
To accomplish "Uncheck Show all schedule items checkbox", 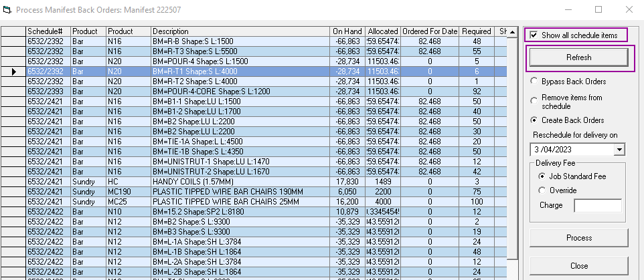I will [534, 35].
